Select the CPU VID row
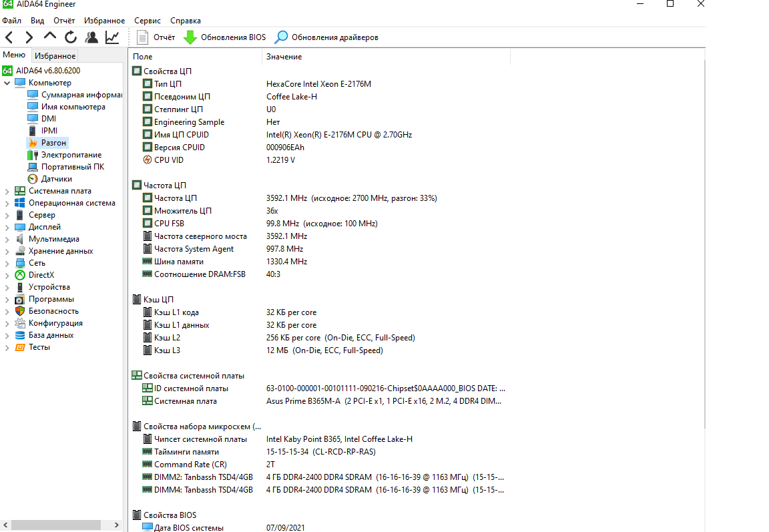This screenshot has height=532, width=769. [319, 160]
